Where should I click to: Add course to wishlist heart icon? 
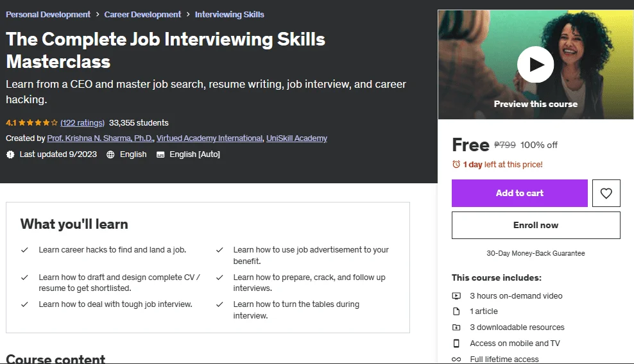606,193
